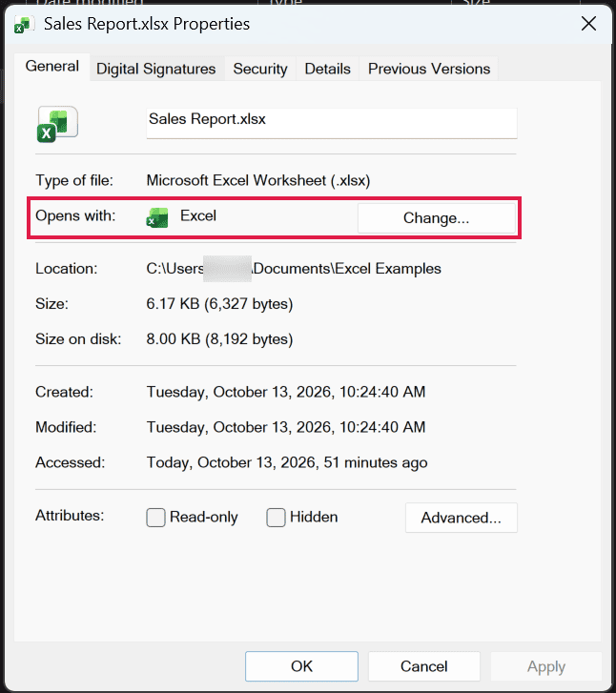Confirm with the OK button
The width and height of the screenshot is (616, 693).
coord(301,666)
